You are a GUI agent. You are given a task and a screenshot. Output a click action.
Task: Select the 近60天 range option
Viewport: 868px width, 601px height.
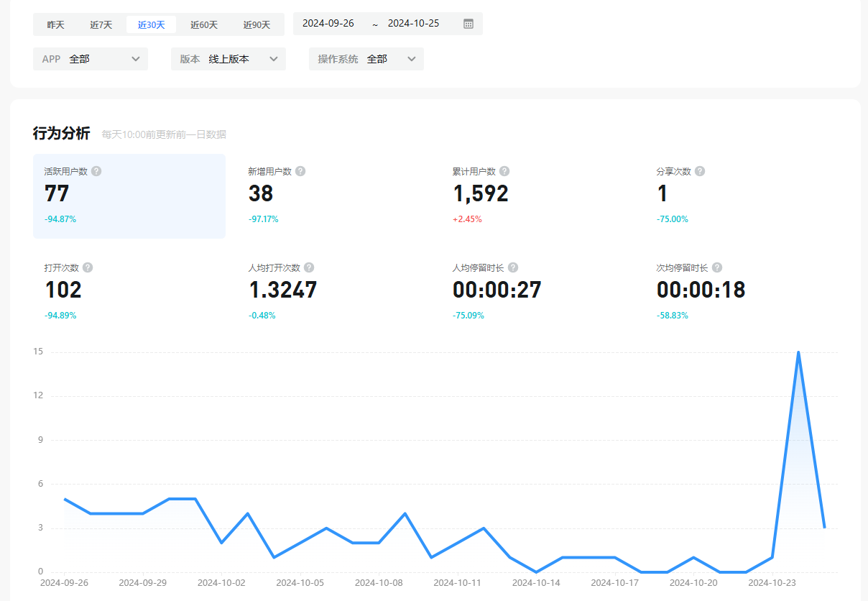[x=204, y=24]
